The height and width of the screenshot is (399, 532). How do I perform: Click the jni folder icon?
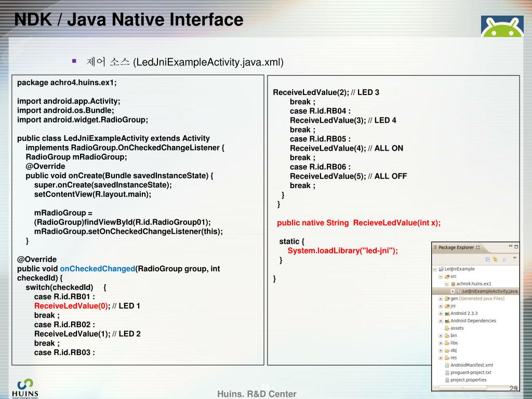coord(447,306)
